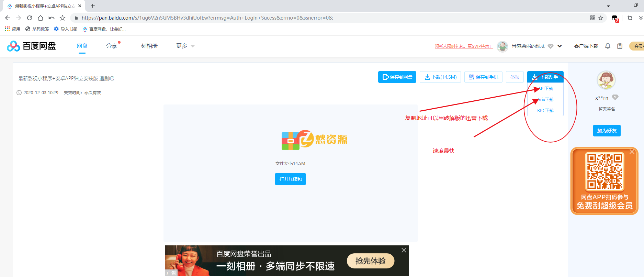Reload the current page

30,18
